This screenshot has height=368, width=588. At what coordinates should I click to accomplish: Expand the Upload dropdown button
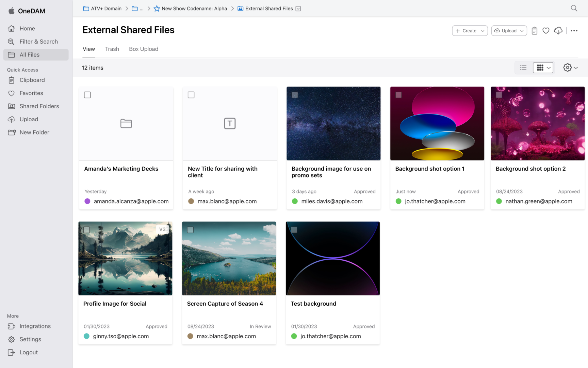(x=509, y=31)
